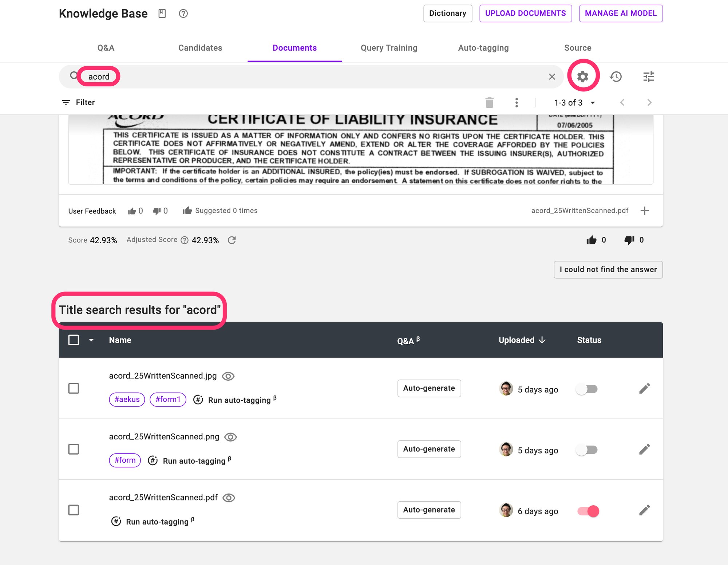Expand the Filter options
728x565 pixels.
pyautogui.click(x=78, y=102)
